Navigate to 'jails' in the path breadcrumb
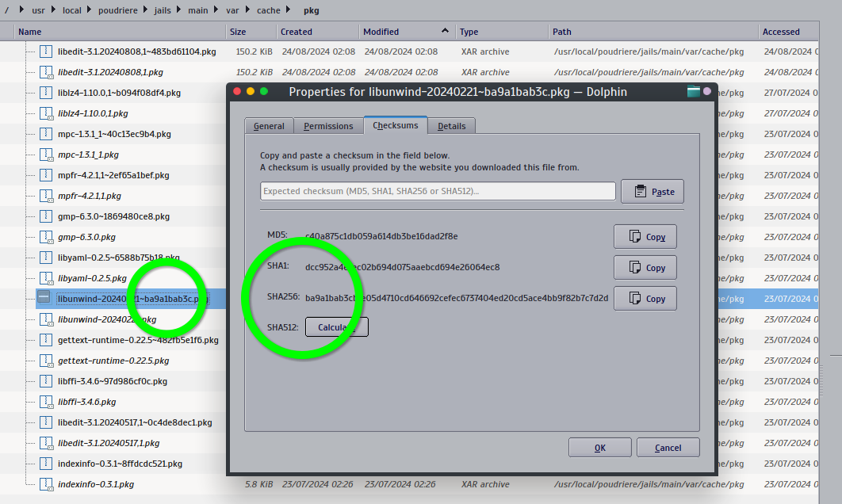This screenshot has width=842, height=504. (163, 11)
